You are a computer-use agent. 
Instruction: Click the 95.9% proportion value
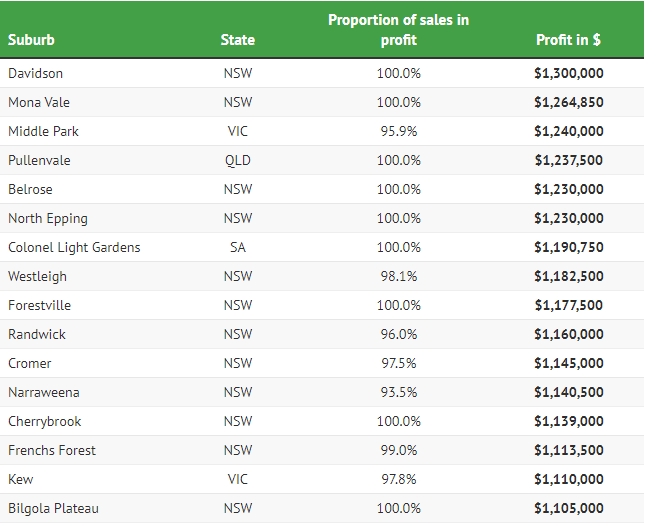point(398,131)
